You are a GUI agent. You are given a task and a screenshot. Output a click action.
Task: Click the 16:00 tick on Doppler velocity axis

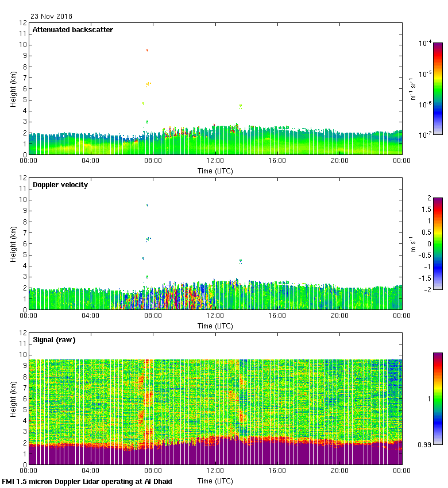(x=277, y=316)
